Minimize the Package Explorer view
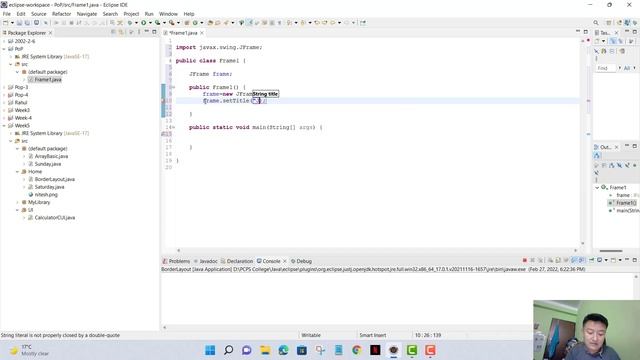 [x=147, y=32]
